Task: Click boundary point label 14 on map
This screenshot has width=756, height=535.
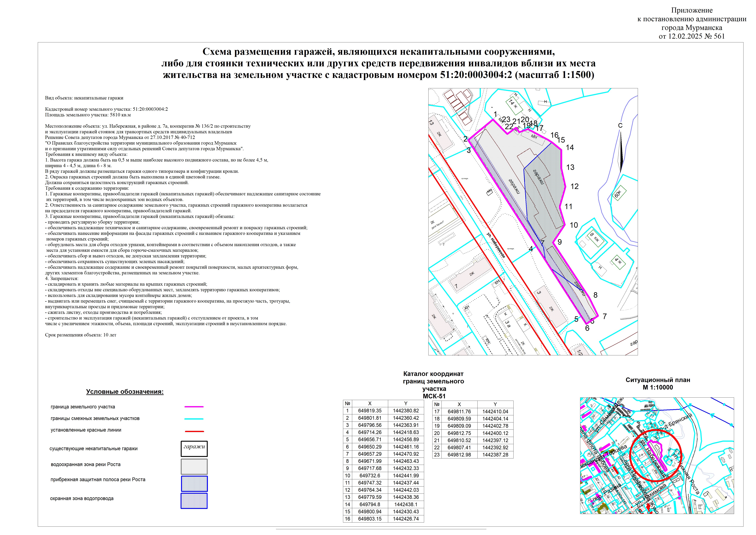Action: tap(570, 148)
